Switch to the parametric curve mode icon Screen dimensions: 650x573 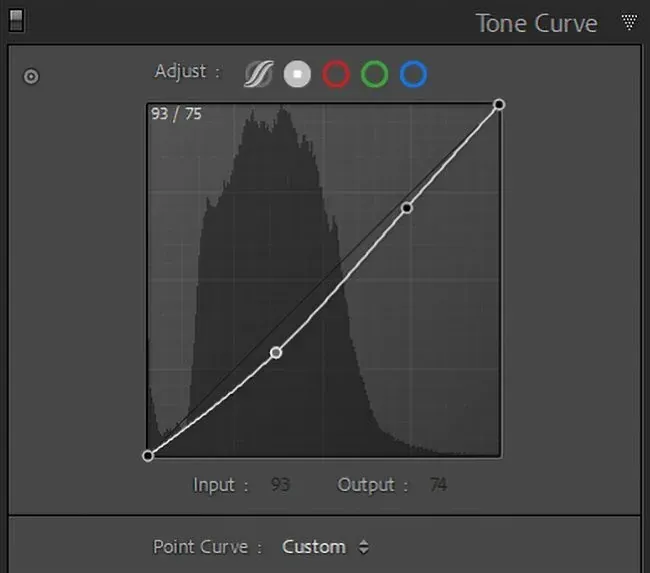pos(258,74)
